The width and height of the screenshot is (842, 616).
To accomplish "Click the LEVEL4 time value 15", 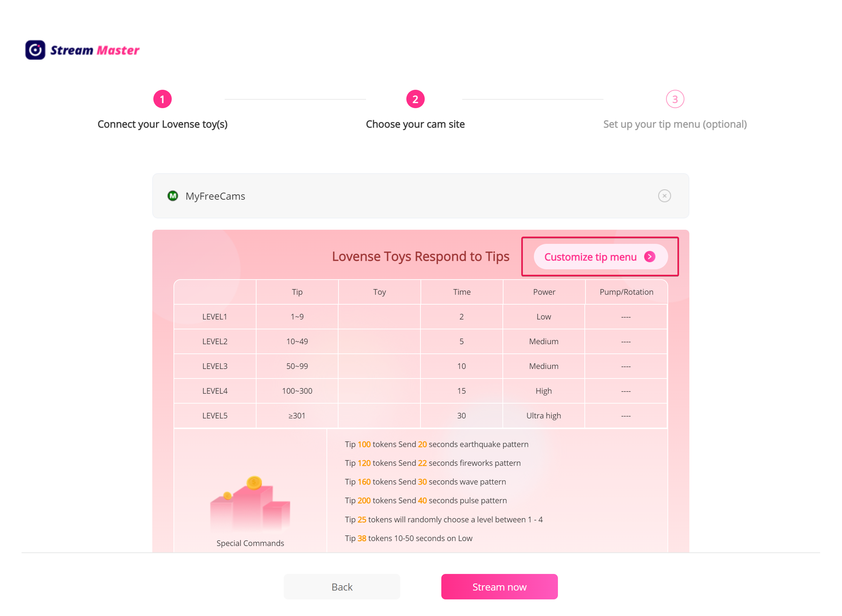I will 461,391.
